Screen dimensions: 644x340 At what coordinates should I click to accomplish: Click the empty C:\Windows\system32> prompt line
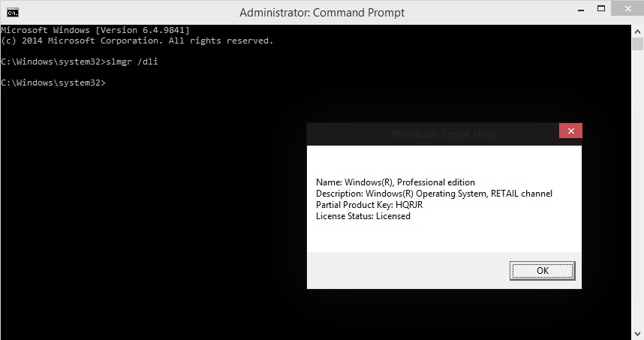[x=53, y=83]
